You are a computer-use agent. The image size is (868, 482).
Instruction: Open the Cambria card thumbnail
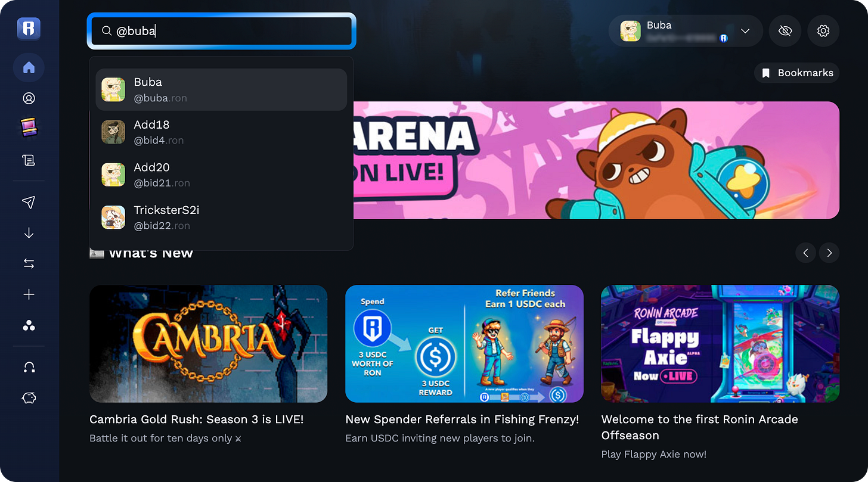tap(208, 344)
